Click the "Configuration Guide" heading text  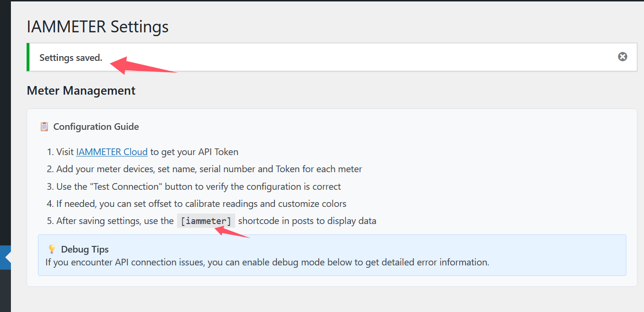[96, 127]
